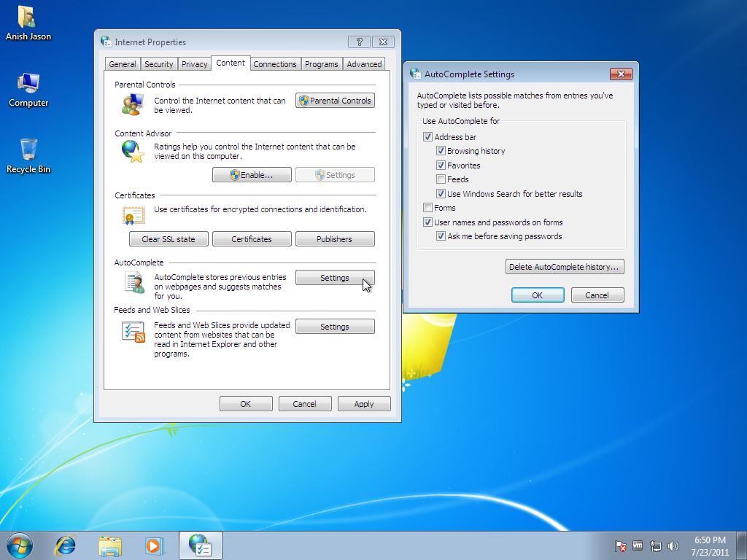Uncheck the Address bar checkbox
Image resolution: width=747 pixels, height=560 pixels.
(x=427, y=136)
